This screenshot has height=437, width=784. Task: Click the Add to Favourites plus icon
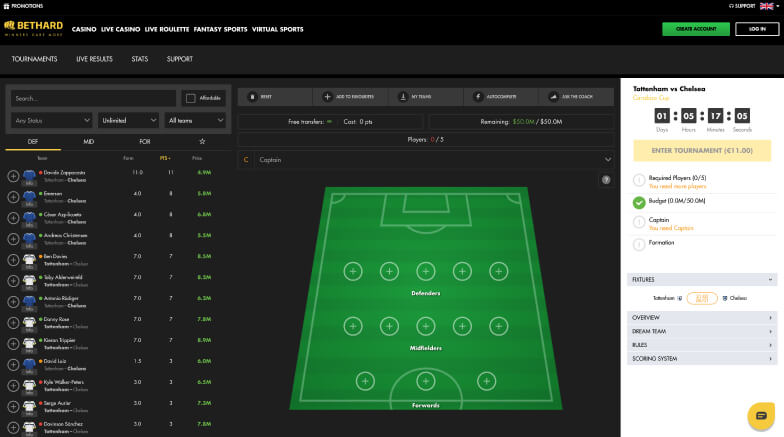tap(327, 96)
